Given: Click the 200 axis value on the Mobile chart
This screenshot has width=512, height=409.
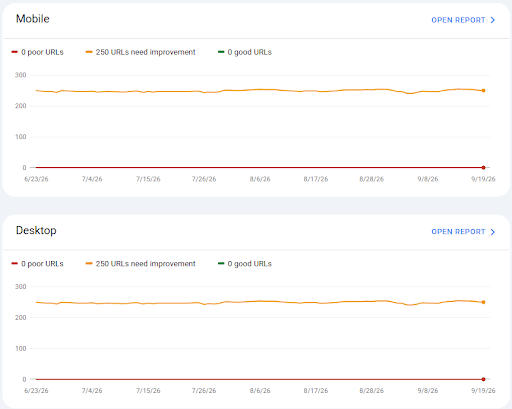Looking at the screenshot, I should point(20,106).
